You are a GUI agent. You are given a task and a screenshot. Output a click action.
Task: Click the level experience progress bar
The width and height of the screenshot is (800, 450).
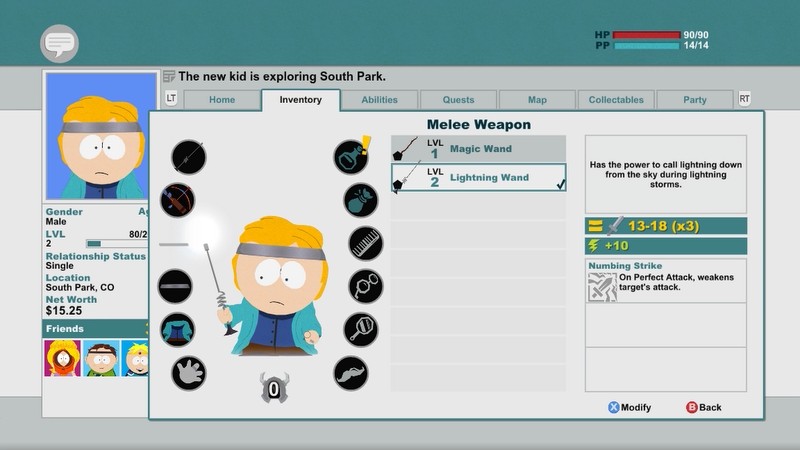117,244
